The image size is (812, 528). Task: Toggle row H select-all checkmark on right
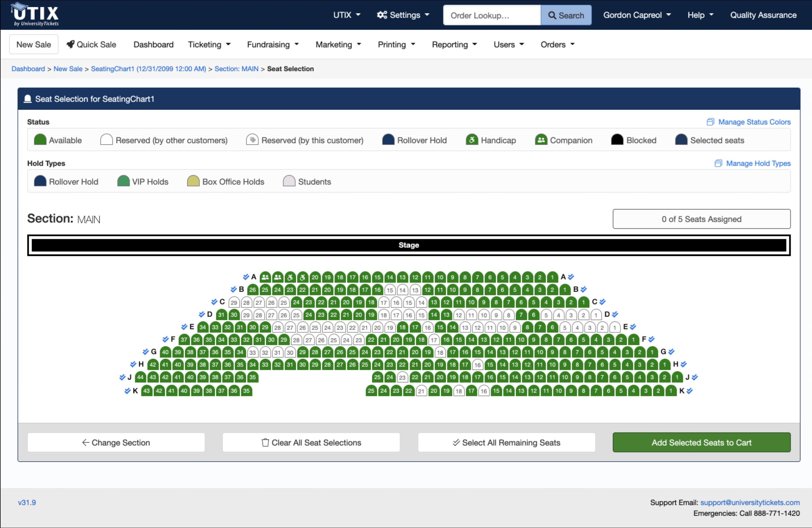coord(683,364)
